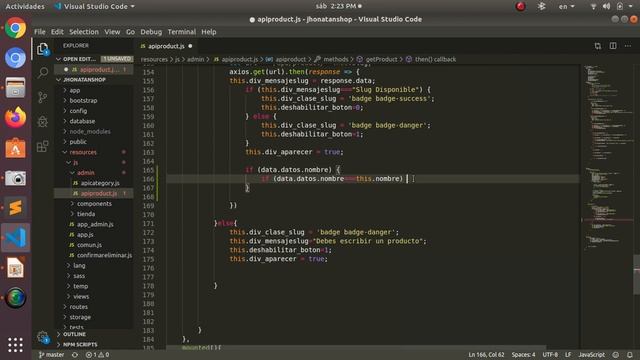Open Actividades overview

tap(25, 7)
